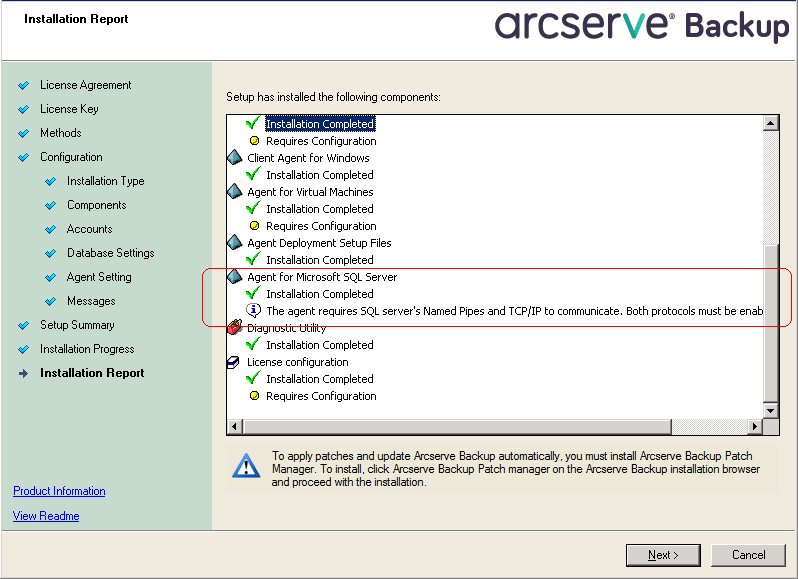Viewport: 798px width, 579px height.
Task: Open the Product Information link
Action: pyautogui.click(x=59, y=491)
